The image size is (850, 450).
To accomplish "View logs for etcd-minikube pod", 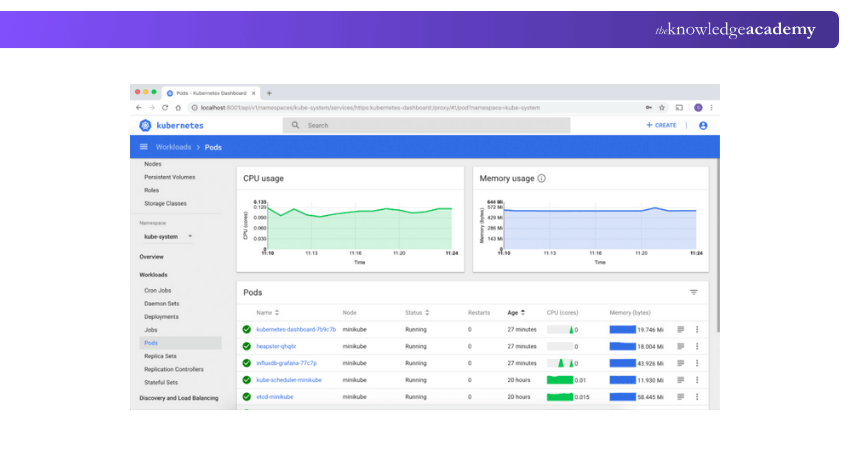I will (681, 397).
